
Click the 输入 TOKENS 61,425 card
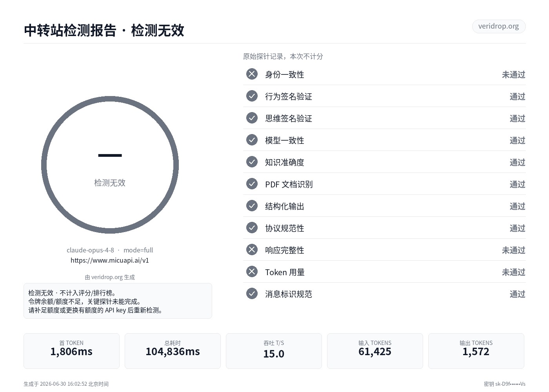[375, 351]
